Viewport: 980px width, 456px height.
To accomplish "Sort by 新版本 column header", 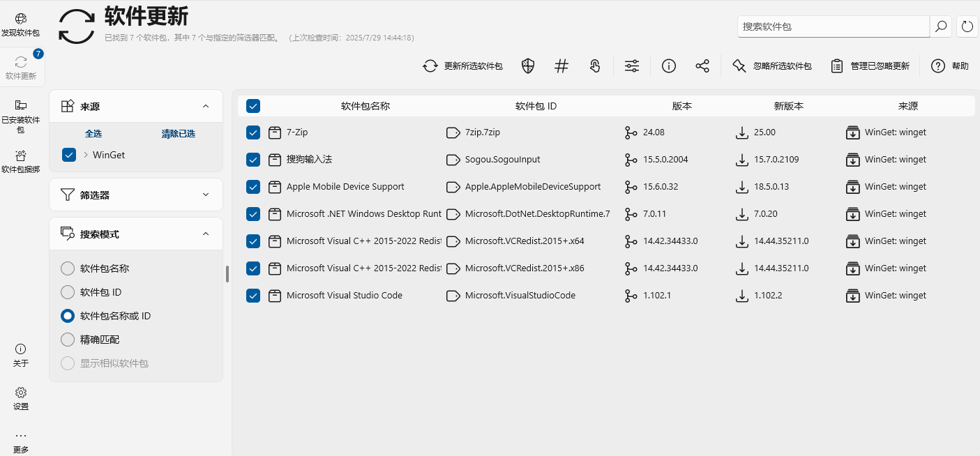I will pyautogui.click(x=789, y=106).
